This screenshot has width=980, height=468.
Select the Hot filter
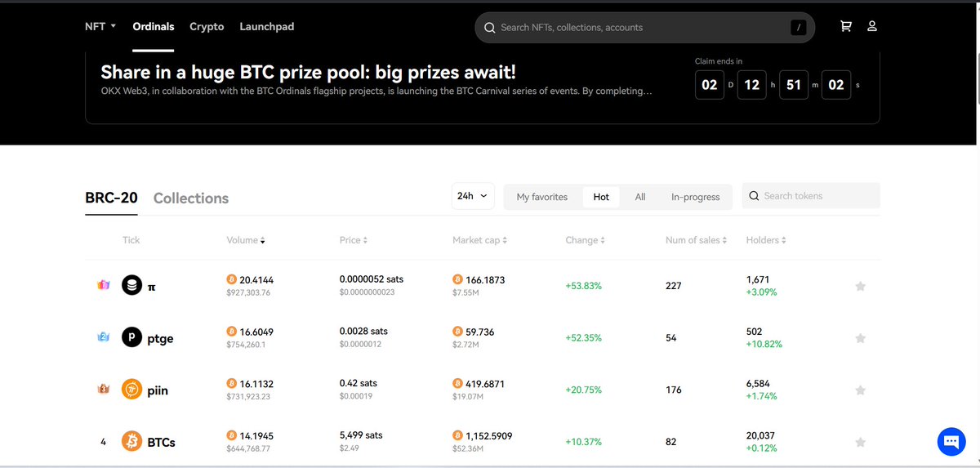[x=601, y=197]
